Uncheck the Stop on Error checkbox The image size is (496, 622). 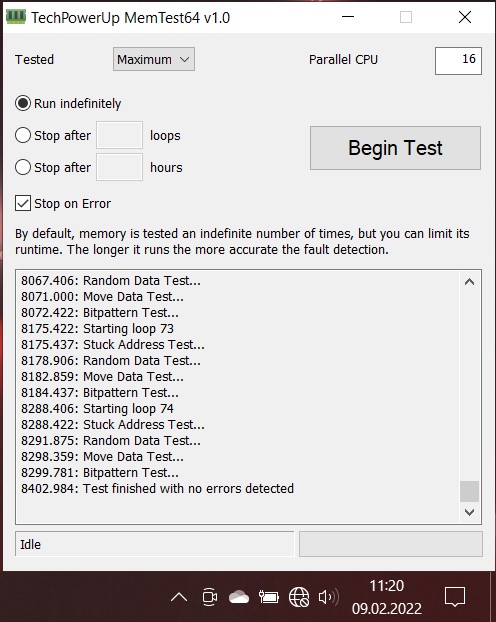coord(23,203)
